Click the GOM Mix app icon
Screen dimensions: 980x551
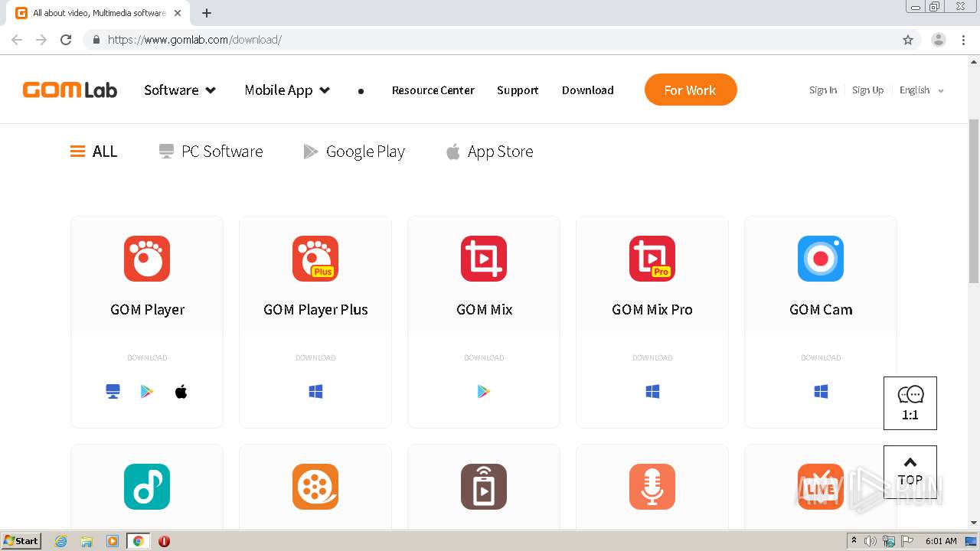484,259
